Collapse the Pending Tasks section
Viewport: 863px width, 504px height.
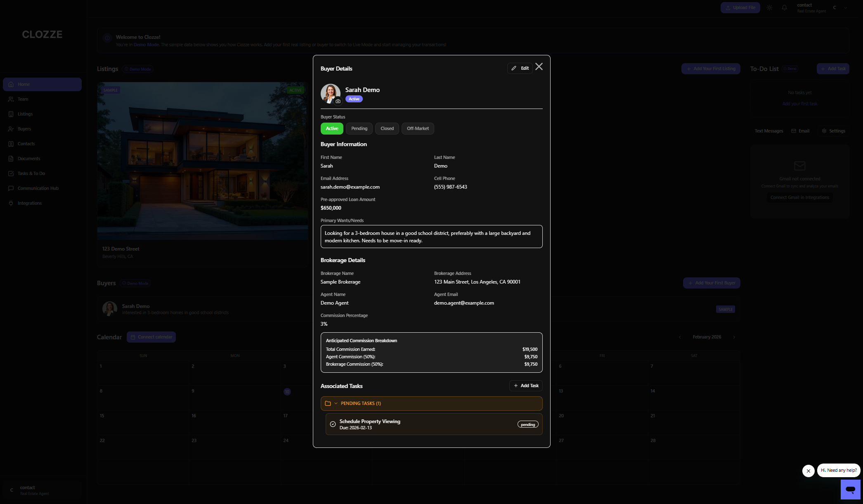coord(336,403)
